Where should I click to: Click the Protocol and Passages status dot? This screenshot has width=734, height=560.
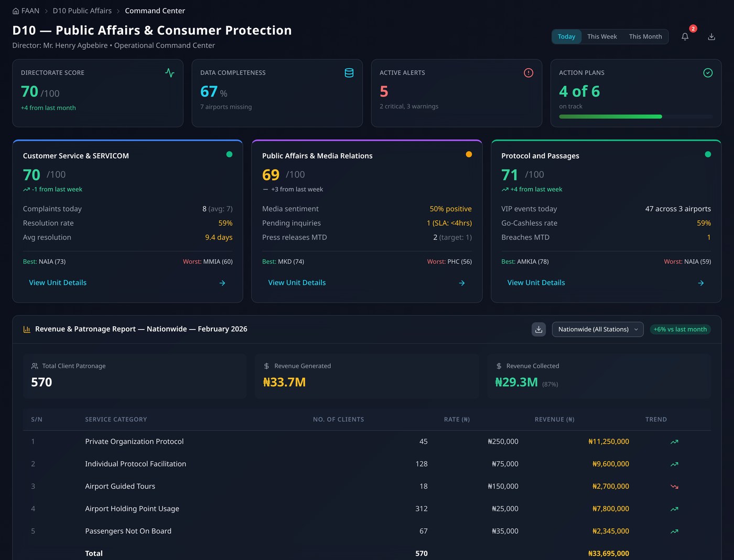pyautogui.click(x=708, y=154)
